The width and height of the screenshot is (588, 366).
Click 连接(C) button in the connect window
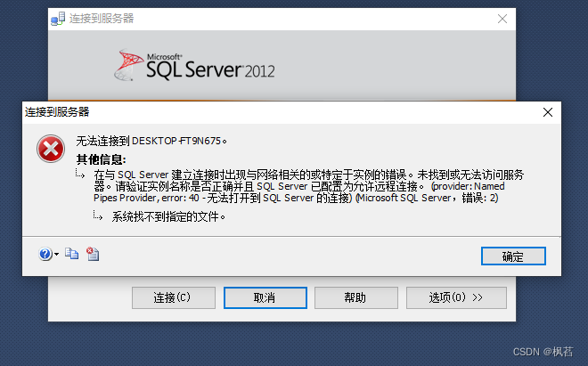tap(173, 297)
